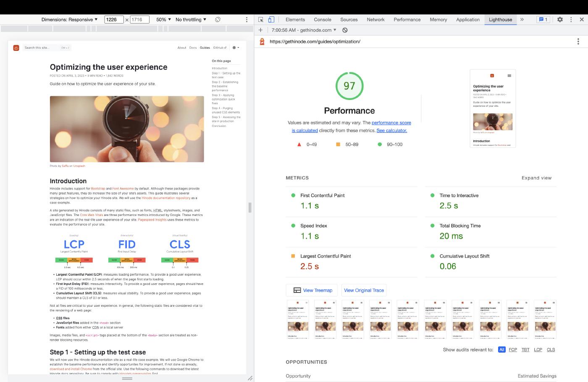Open the issues counter badge
Image resolution: width=588 pixels, height=382 pixels.
543,20
